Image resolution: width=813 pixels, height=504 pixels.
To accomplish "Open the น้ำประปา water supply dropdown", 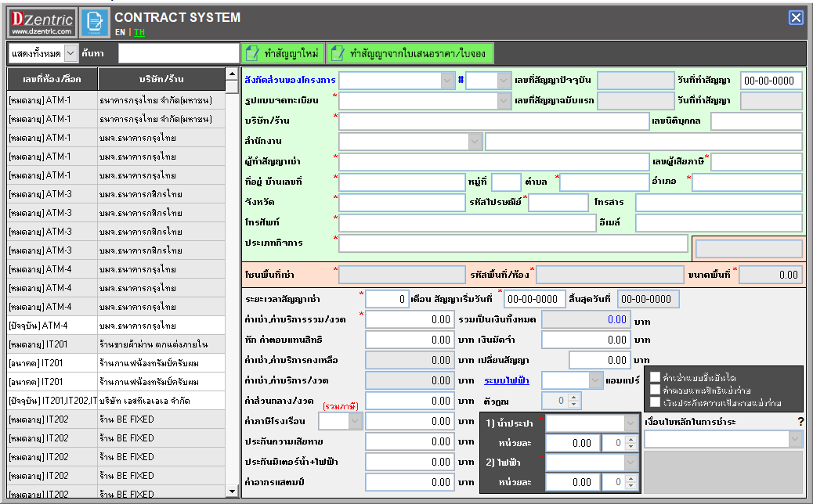I will tap(631, 423).
